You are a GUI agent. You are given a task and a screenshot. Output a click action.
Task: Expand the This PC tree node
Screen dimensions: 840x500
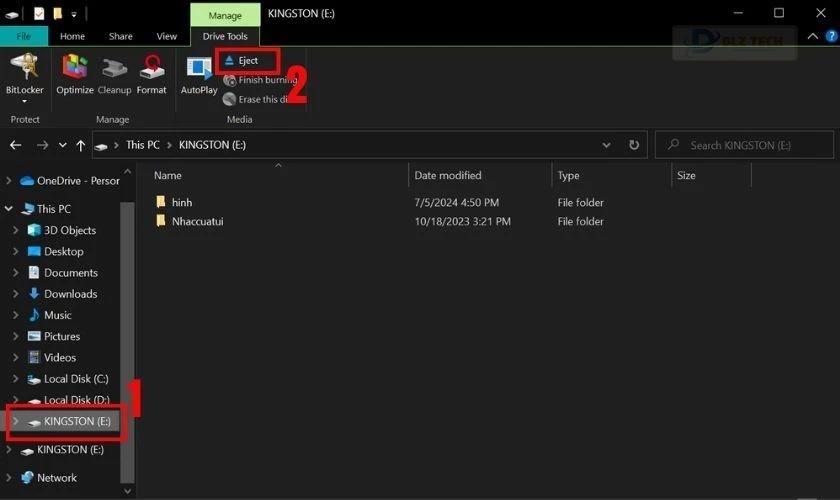point(9,209)
